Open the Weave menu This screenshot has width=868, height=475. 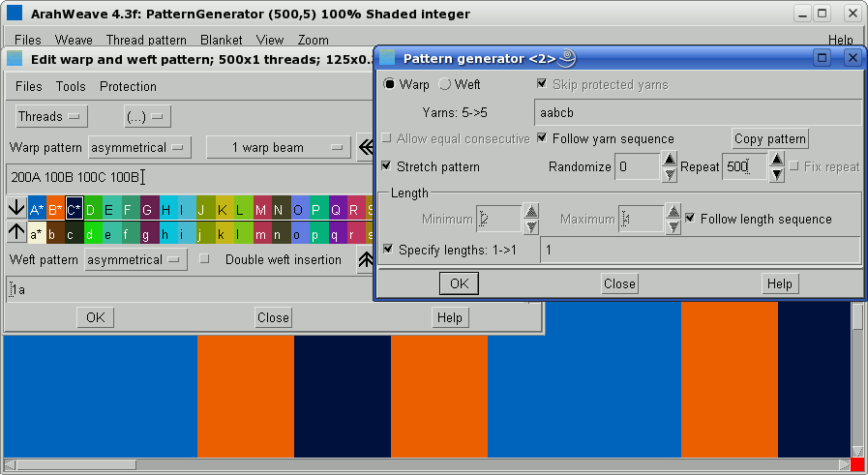click(74, 40)
